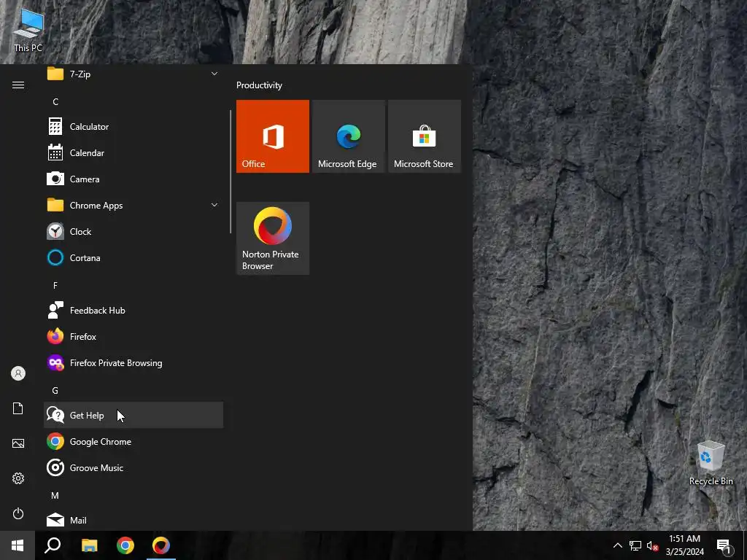Viewport: 747px width, 560px height.
Task: Open Firefox Private Browsing
Action: point(133,363)
